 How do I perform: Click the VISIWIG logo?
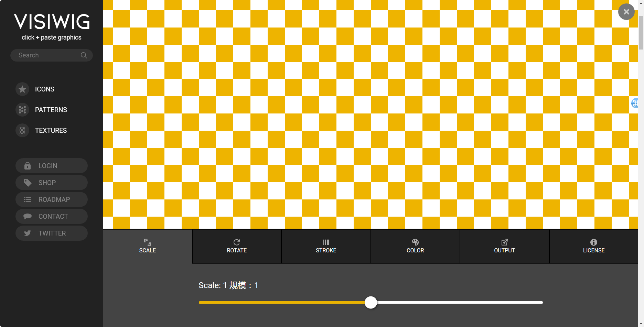coord(52,22)
